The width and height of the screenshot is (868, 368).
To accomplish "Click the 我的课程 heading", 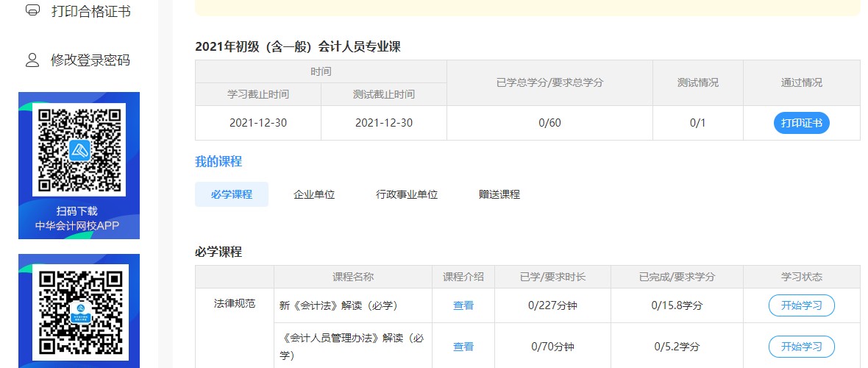I will point(218,162).
